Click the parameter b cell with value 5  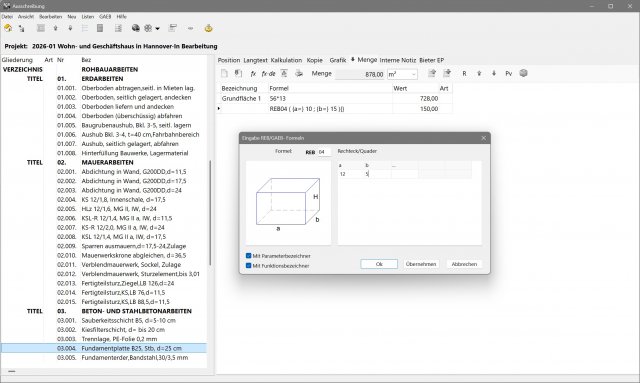(378, 174)
